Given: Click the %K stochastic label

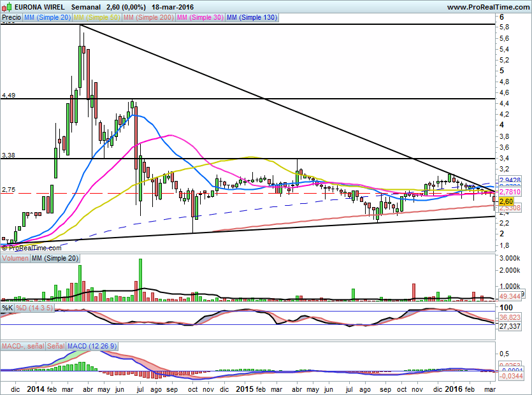Looking at the screenshot, I should [8, 308].
